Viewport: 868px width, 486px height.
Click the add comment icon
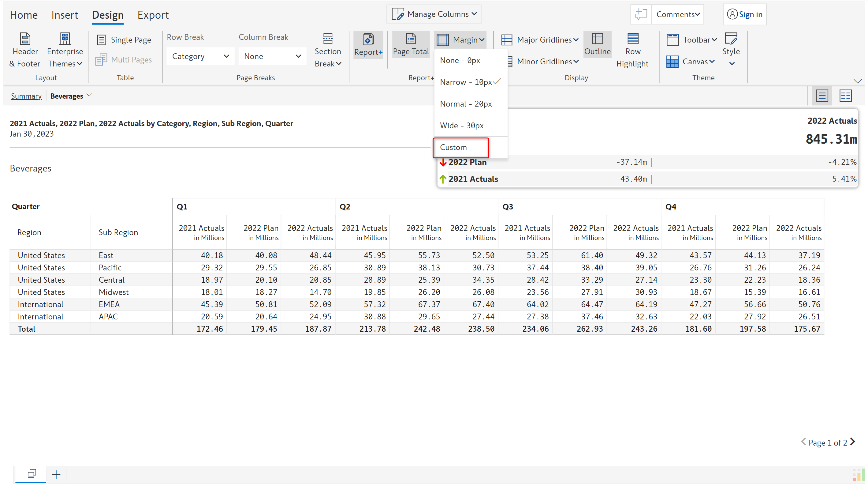coord(641,14)
